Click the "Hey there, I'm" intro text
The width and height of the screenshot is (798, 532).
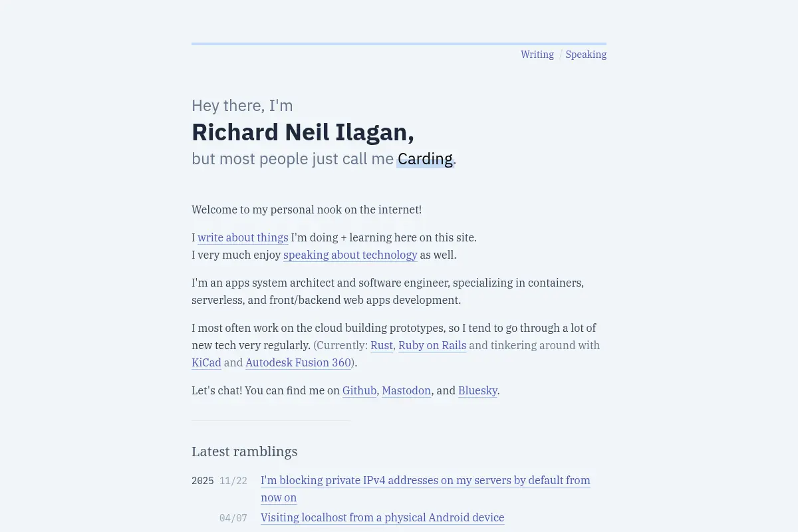[x=242, y=106]
